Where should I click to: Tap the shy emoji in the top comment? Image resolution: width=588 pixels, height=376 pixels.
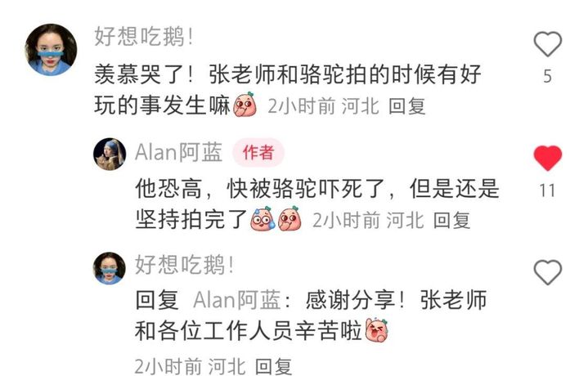(x=245, y=104)
